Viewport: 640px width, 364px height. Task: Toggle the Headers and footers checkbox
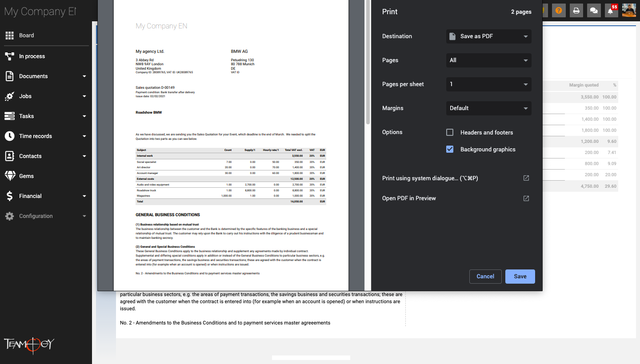[450, 132]
